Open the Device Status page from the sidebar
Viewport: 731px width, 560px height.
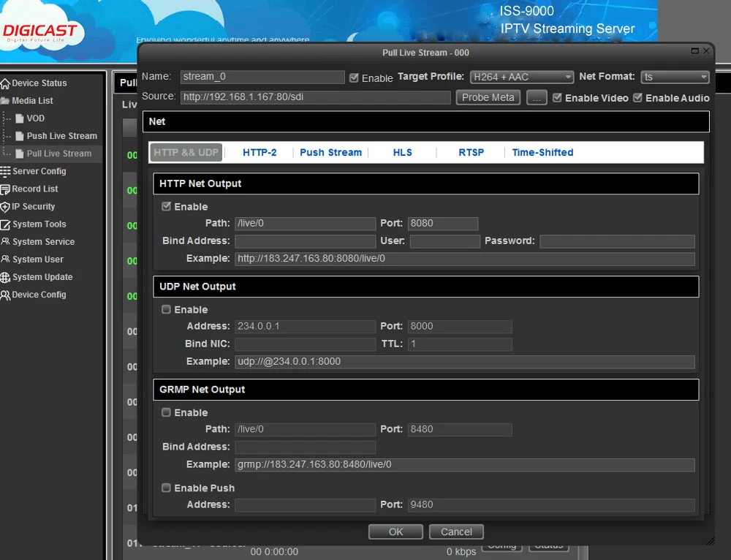tap(38, 83)
